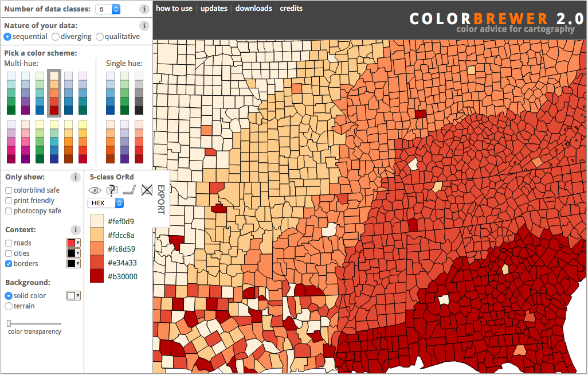Select the terrain background radio

tap(8, 306)
